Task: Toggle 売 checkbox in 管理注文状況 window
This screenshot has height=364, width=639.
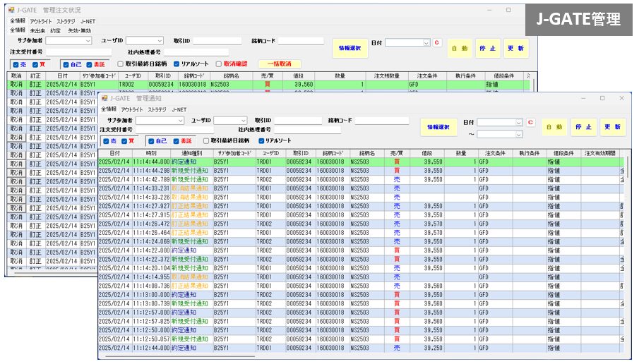Action: point(16,65)
